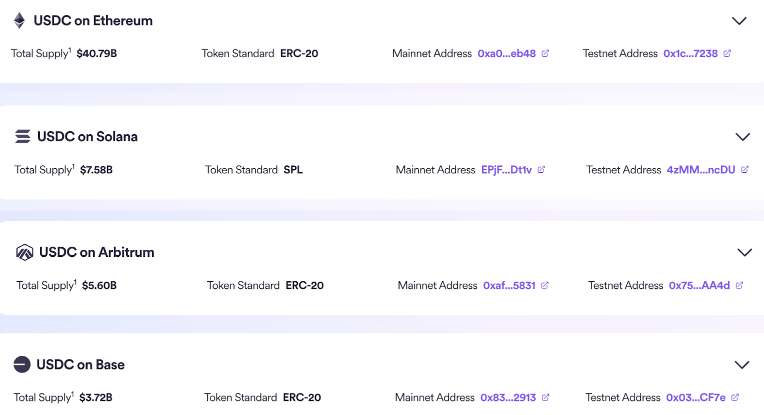Collapse the USDC on Solana chevron
Viewport: 764px width, 415px height.
click(742, 136)
